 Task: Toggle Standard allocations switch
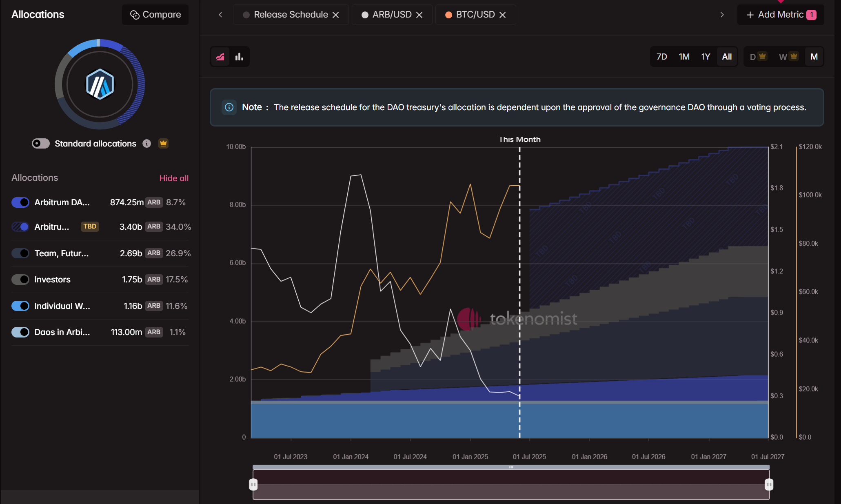(x=41, y=143)
